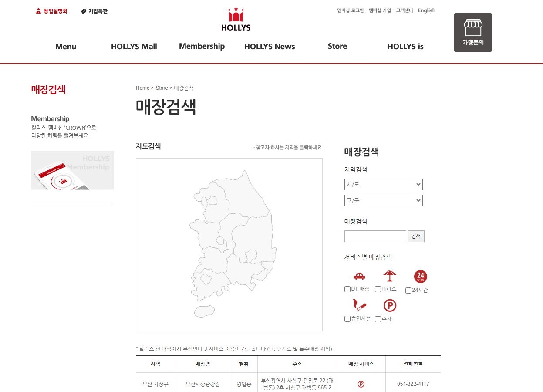
Task: Click the 기업특판 link
Action: (98, 11)
